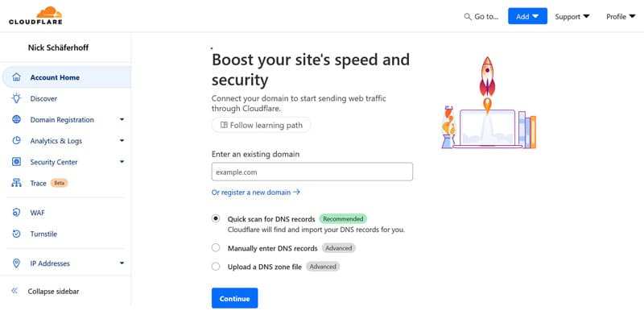Click the book icon in Follow learning path
Image resolution: width=644 pixels, height=319 pixels.
tap(224, 125)
